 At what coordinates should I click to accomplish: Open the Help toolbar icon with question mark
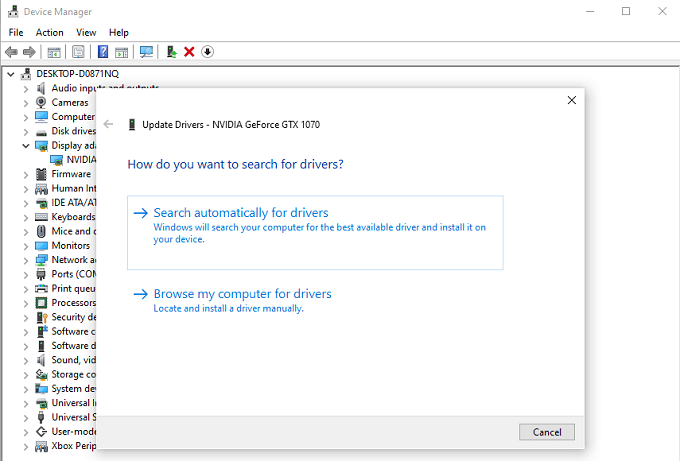pyautogui.click(x=103, y=52)
